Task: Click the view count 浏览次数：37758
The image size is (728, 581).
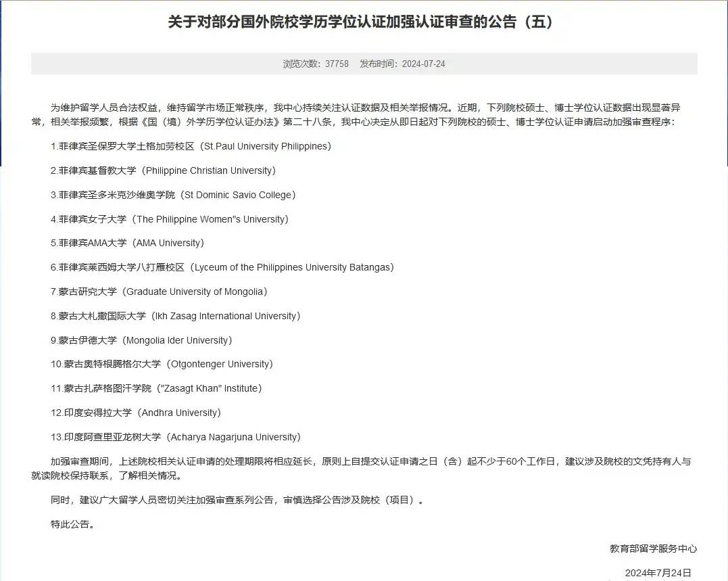Action: [x=316, y=64]
